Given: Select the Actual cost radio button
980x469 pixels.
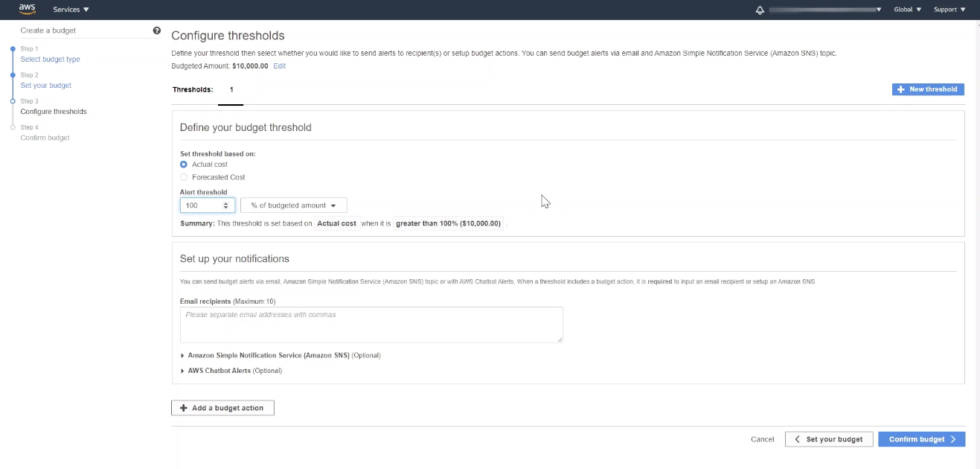Looking at the screenshot, I should pos(184,164).
